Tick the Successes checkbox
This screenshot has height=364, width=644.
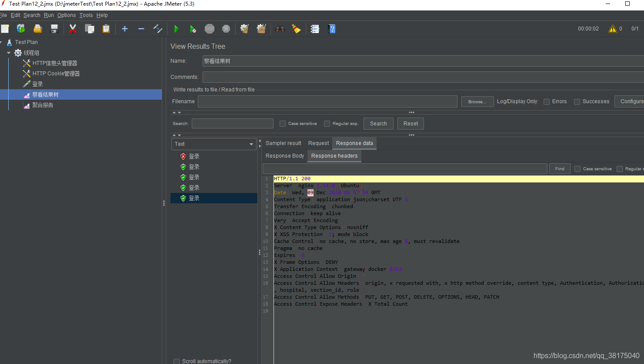pos(577,102)
